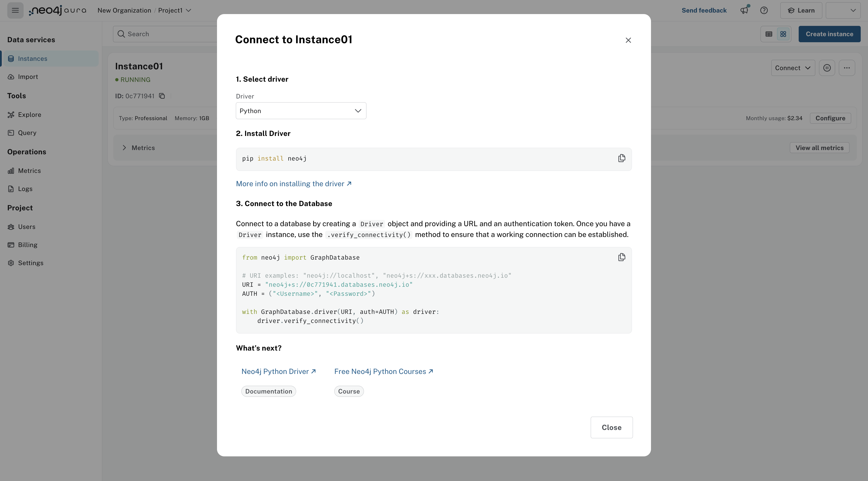The width and height of the screenshot is (868, 481).
Task: Open the help question mark icon
Action: tap(764, 11)
